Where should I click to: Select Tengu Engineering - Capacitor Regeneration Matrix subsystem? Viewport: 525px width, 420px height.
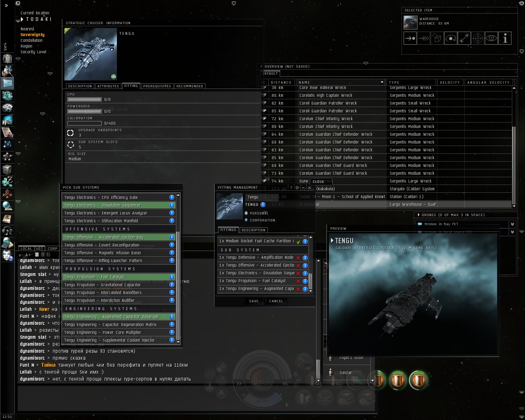pyautogui.click(x=119, y=324)
